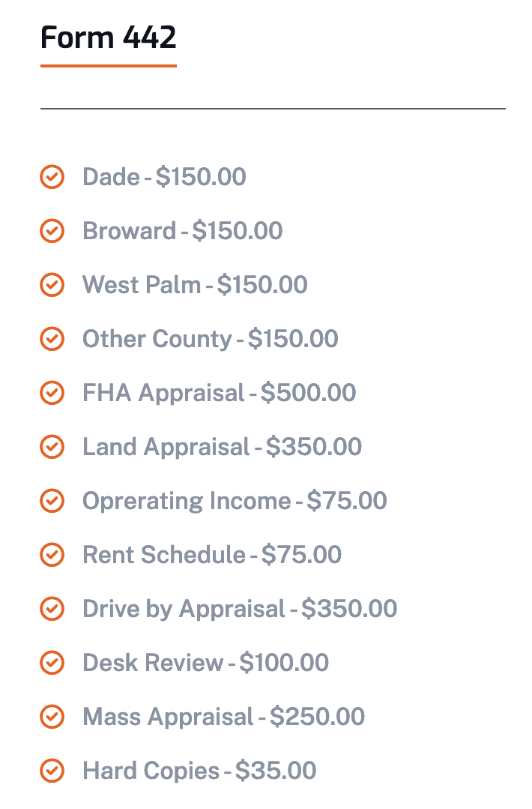Select the Hard Copies - $35.00 text

(199, 771)
